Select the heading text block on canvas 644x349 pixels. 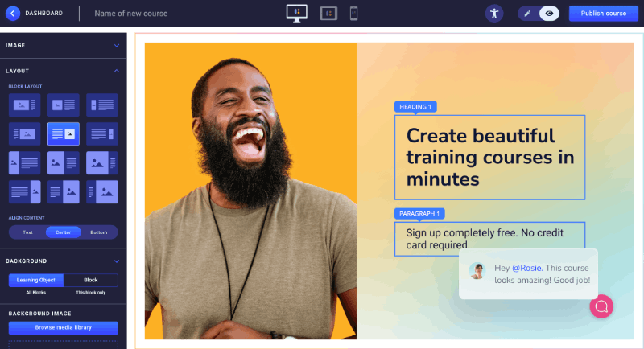pyautogui.click(x=489, y=157)
